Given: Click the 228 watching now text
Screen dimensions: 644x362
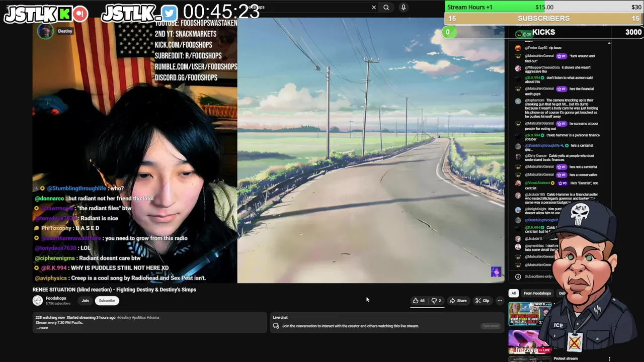Looking at the screenshot, I should click(x=50, y=318).
